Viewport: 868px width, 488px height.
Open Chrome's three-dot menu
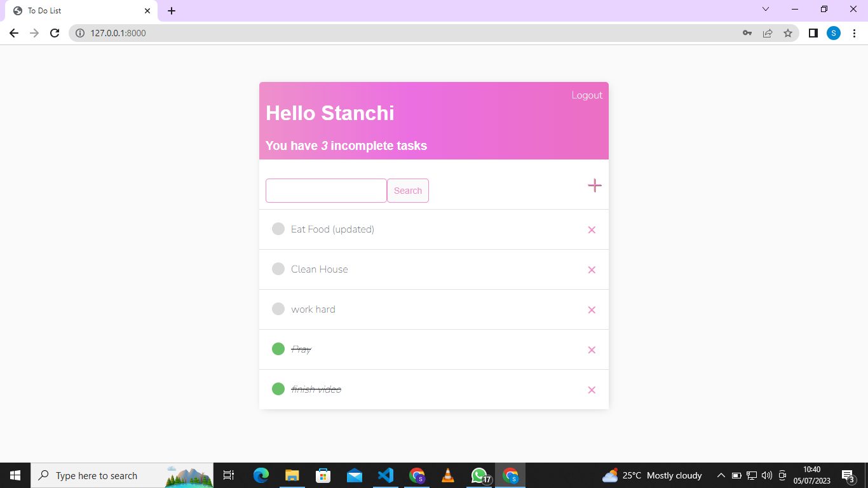[854, 33]
